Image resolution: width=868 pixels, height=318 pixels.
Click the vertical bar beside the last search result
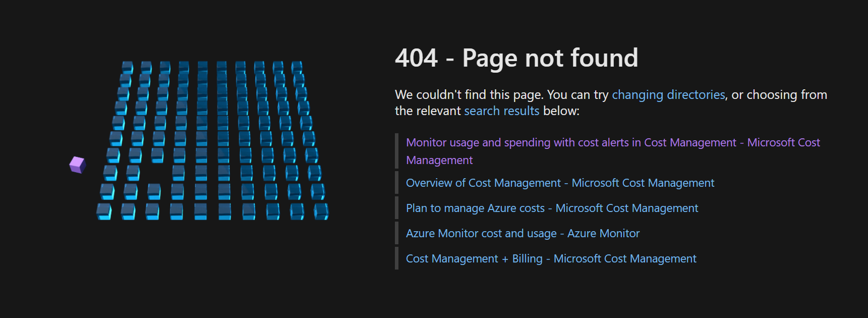pyautogui.click(x=396, y=258)
